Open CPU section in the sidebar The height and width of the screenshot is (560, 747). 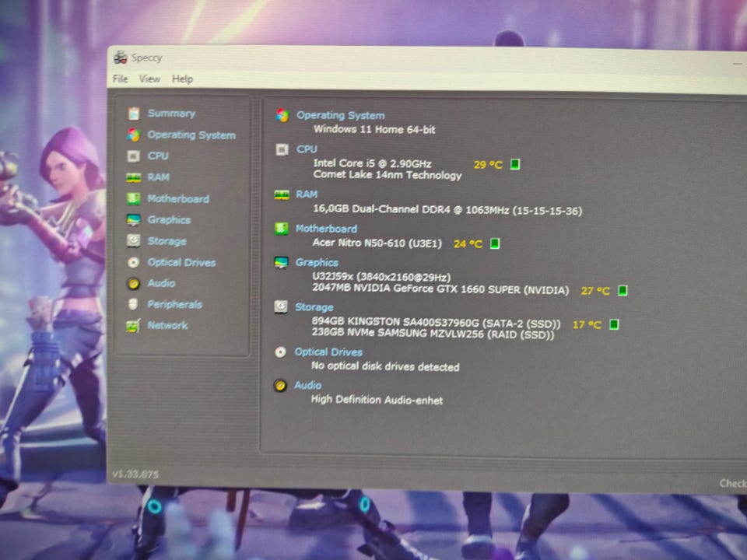(x=158, y=156)
